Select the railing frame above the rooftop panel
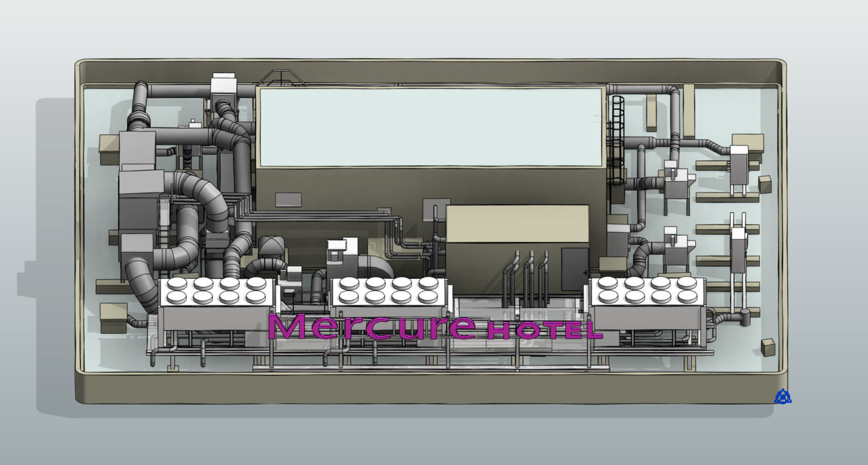This screenshot has height=465, width=868. (281, 78)
